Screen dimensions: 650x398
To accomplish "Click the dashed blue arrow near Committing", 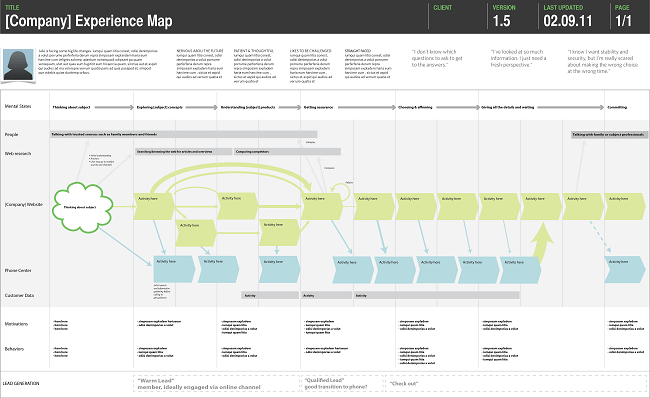I will click(x=600, y=236).
